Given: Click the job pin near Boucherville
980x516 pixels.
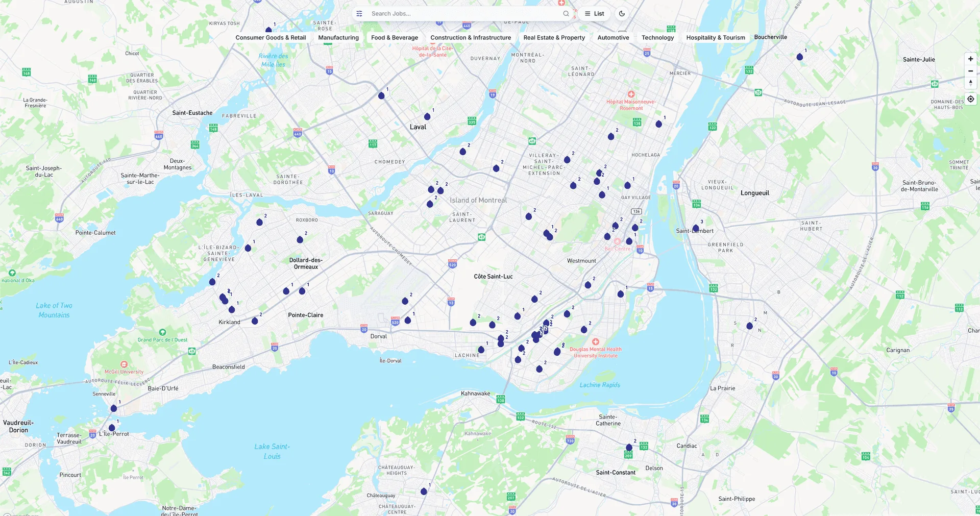Looking at the screenshot, I should coord(800,57).
